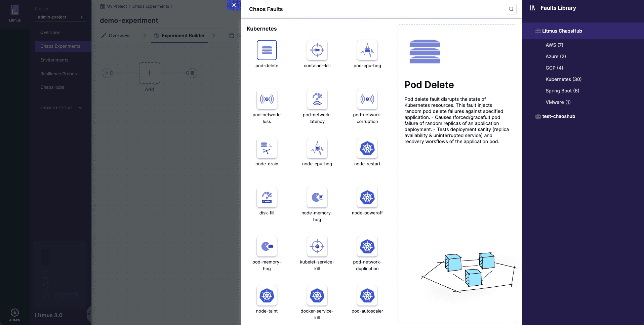This screenshot has width=644, height=325.
Task: Select the kubelet-service-kill fault icon
Action: point(317,246)
